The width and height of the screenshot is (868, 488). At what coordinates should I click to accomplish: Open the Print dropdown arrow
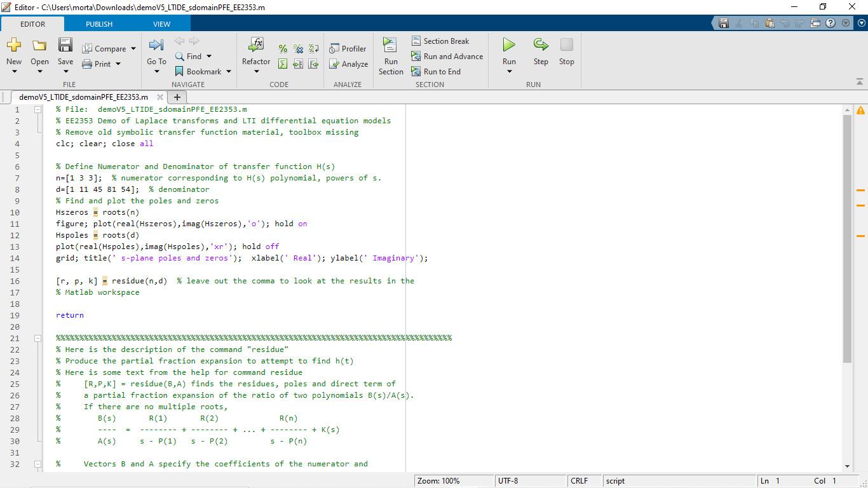tap(118, 64)
